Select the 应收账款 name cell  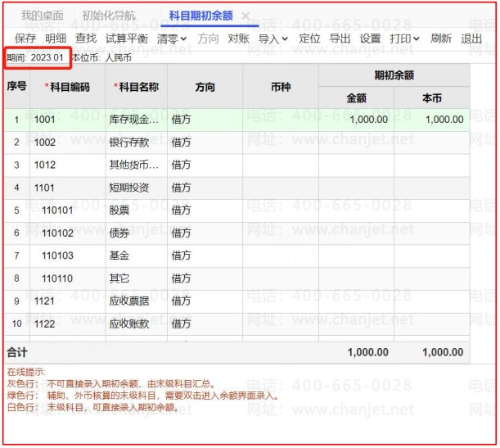[137, 324]
